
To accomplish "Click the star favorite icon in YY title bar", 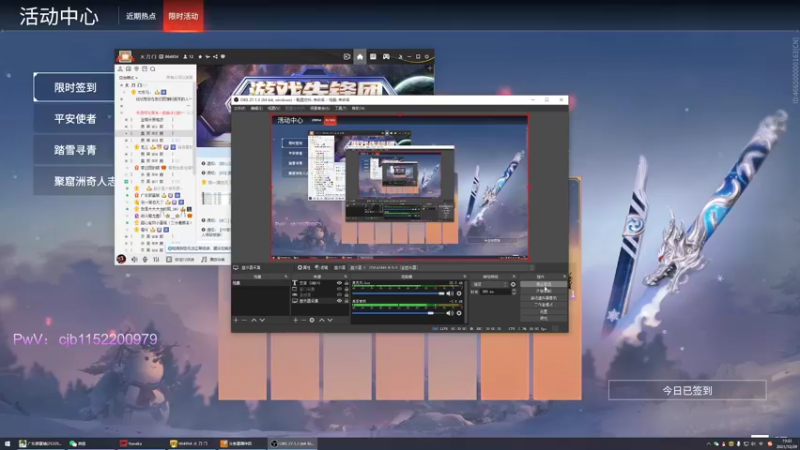I will 200,57.
